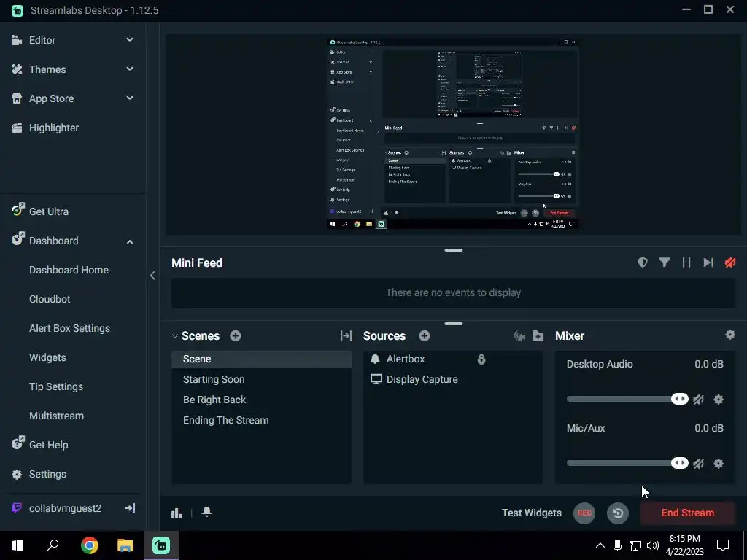
Task: Open File Explorer from taskbar
Action: pos(125,545)
